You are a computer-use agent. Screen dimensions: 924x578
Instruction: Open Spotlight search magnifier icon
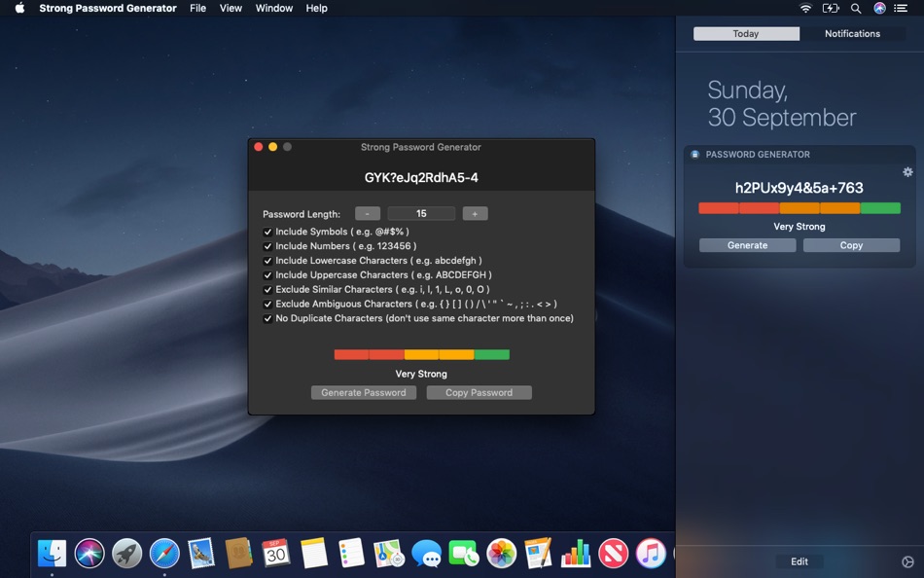point(856,8)
